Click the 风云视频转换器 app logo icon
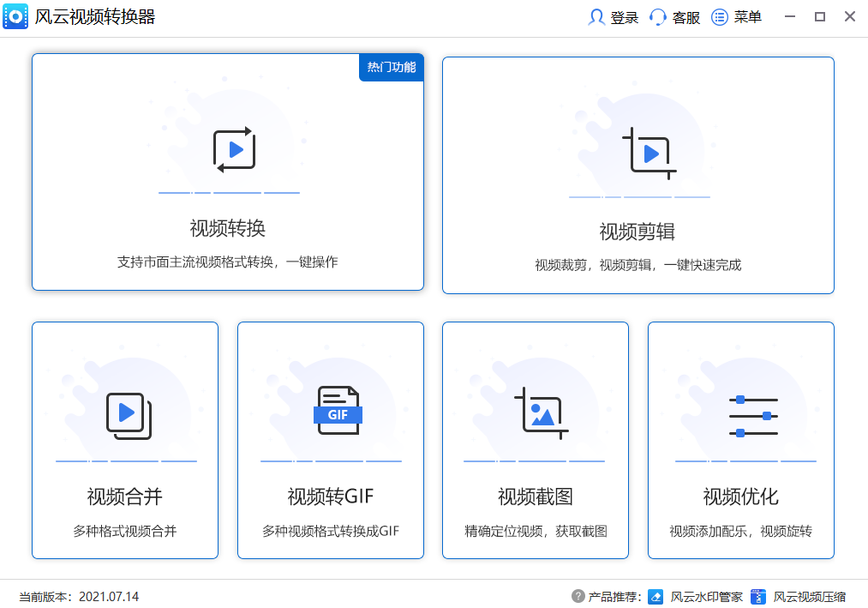Screen dimensions: 868x608 tap(15, 16)
